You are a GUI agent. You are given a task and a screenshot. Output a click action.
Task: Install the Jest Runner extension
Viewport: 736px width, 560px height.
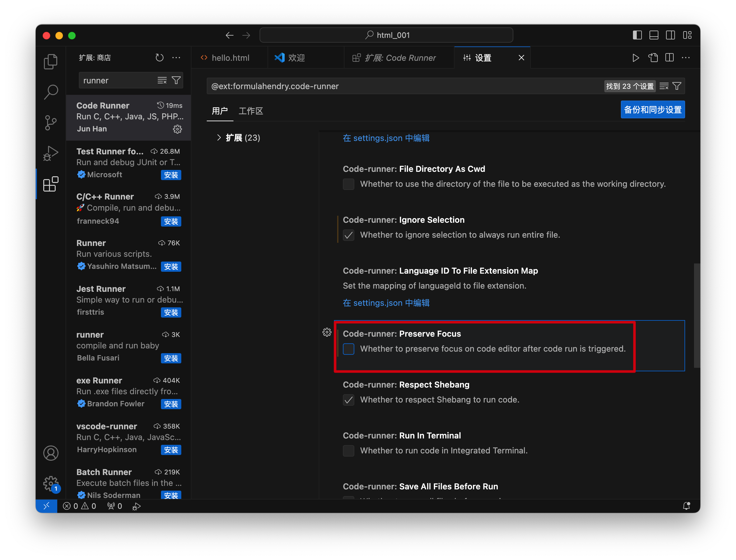point(171,313)
